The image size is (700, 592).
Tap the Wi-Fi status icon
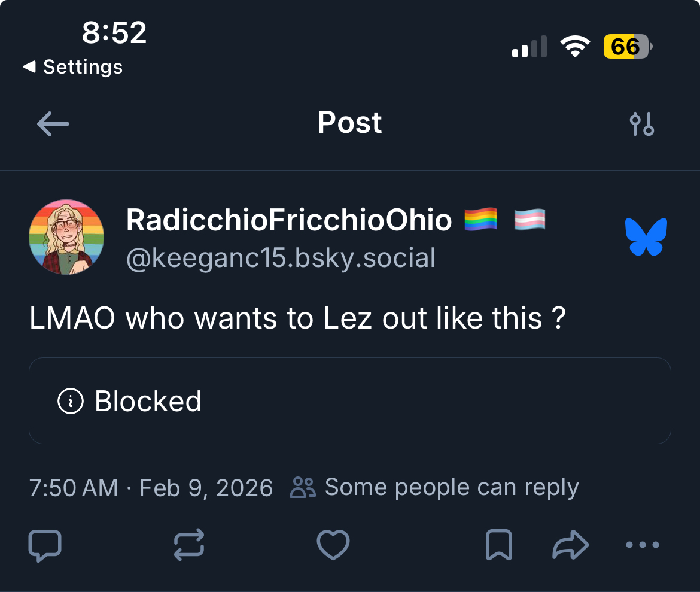click(x=575, y=47)
